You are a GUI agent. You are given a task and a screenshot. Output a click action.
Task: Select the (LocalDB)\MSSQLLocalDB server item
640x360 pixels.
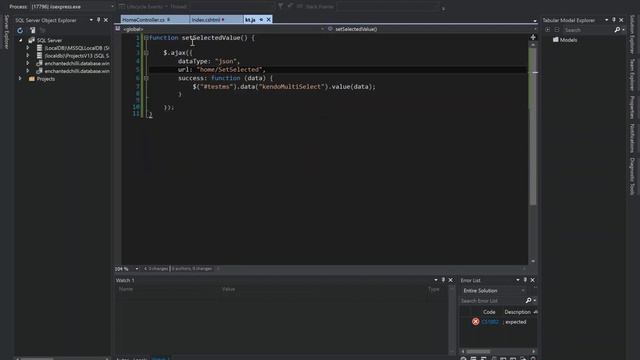pyautogui.click(x=77, y=48)
